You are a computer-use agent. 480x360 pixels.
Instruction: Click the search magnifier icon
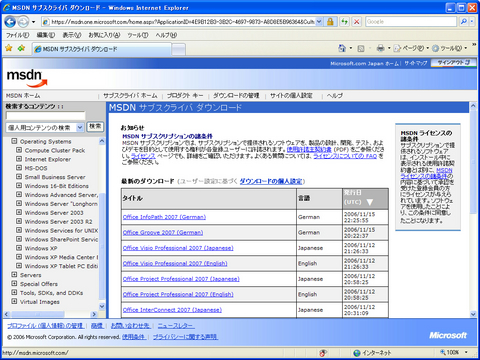point(463,22)
